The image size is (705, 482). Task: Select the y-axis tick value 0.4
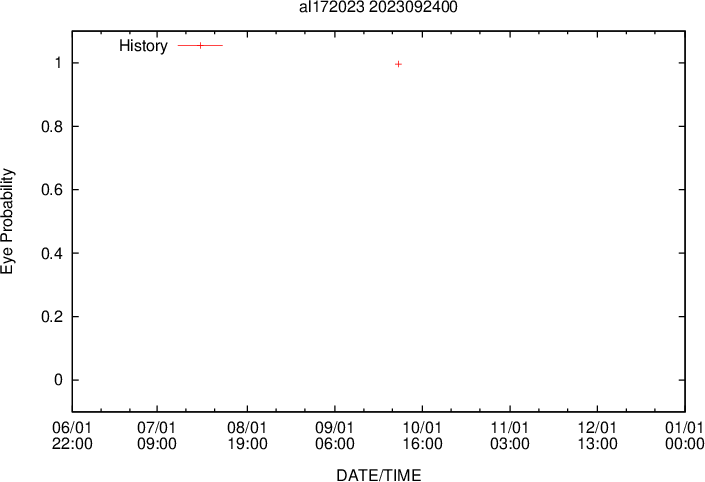pos(52,254)
